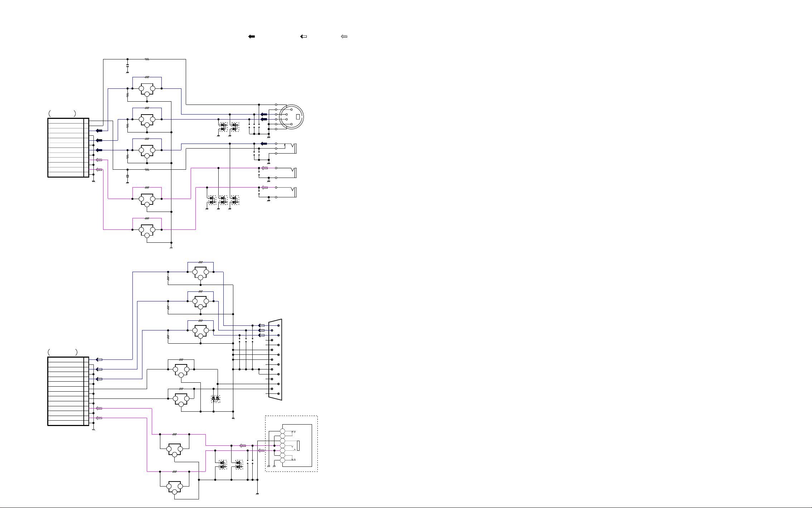The width and height of the screenshot is (812, 508).
Task: Select the lower connector pin table
Action: [x=68, y=391]
